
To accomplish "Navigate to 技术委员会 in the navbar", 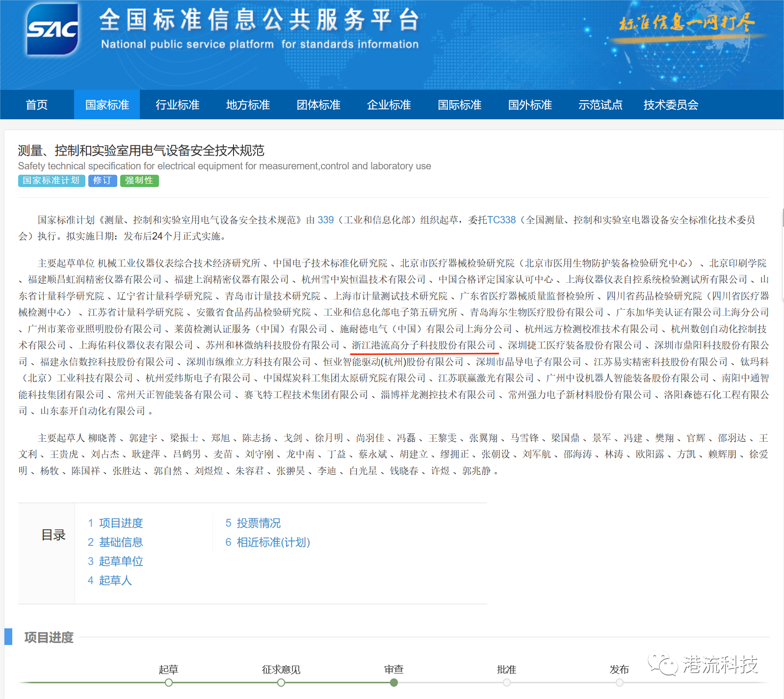I will point(671,105).
